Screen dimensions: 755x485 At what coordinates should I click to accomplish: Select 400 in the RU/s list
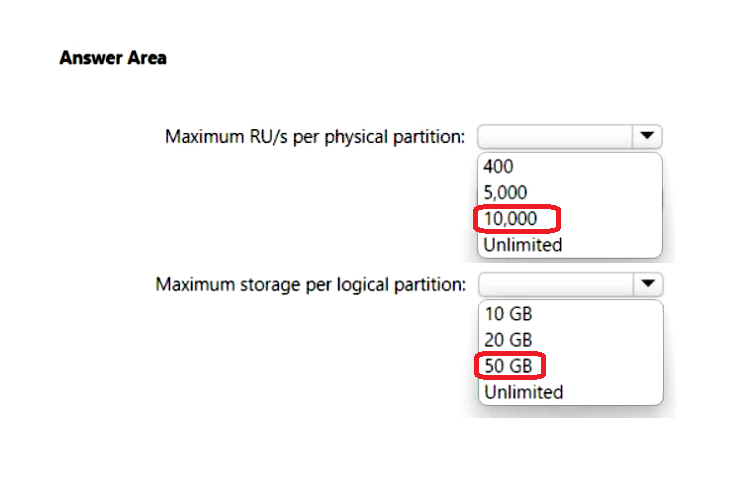pyautogui.click(x=498, y=167)
